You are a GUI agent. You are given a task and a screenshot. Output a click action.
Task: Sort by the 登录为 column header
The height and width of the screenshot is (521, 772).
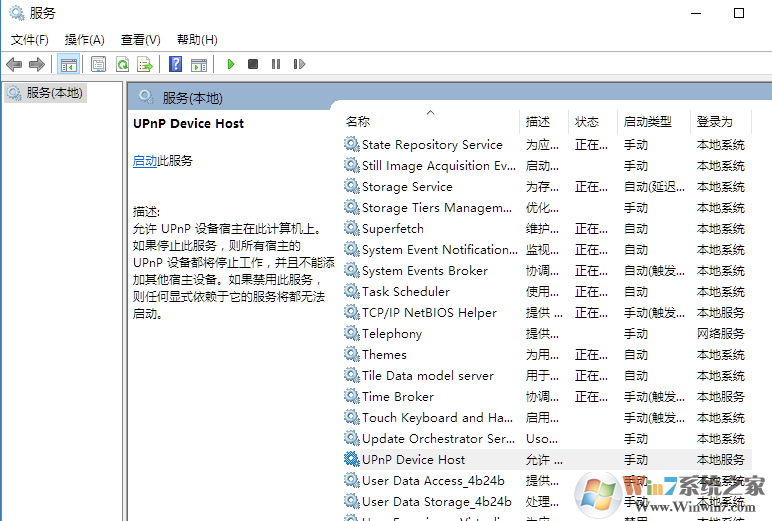pyautogui.click(x=714, y=122)
